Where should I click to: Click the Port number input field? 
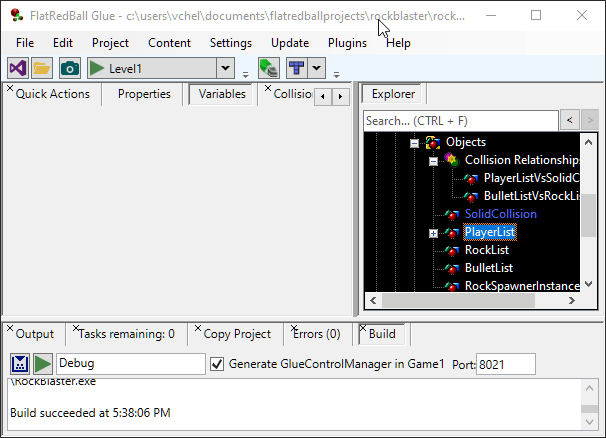[x=505, y=364]
